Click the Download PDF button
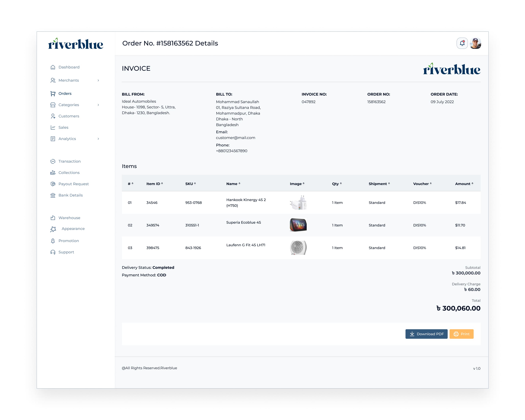 (x=426, y=334)
